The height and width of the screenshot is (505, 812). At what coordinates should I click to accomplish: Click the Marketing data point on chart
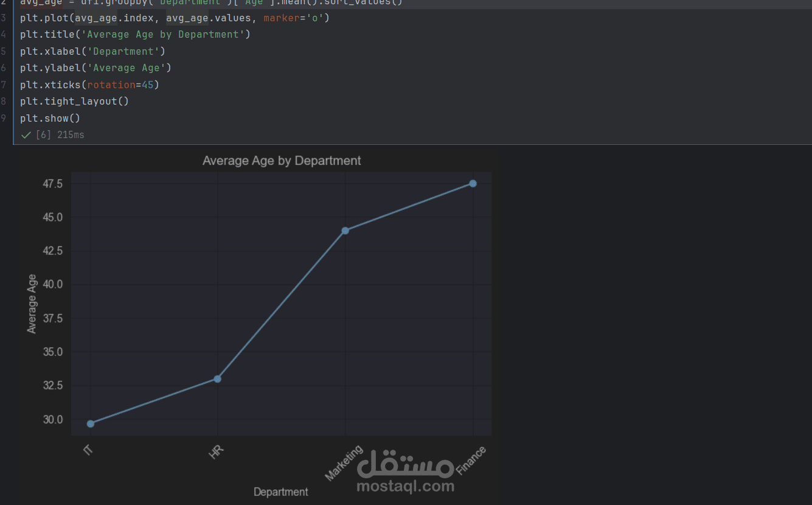(345, 231)
